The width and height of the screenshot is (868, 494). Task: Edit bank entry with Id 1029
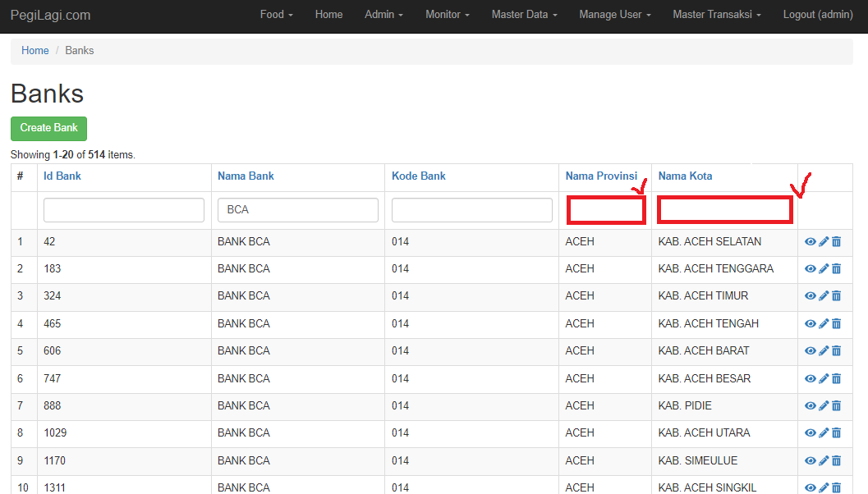[x=824, y=433]
